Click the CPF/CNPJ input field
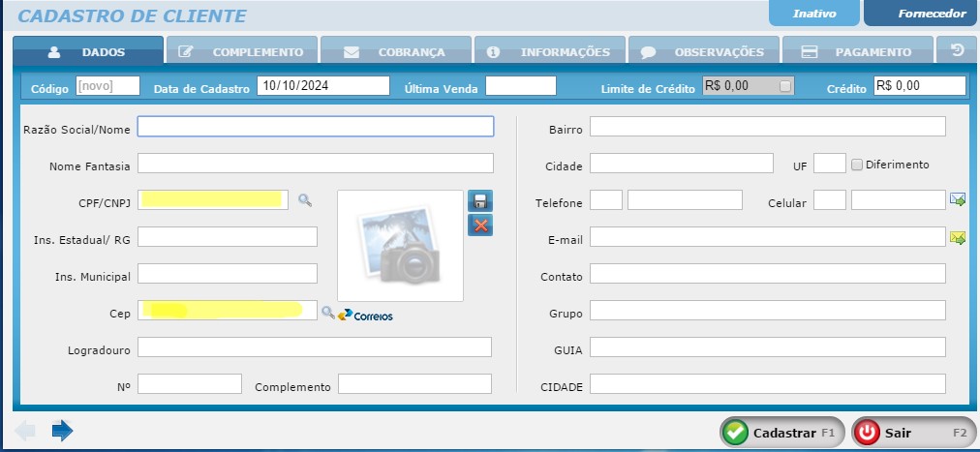This screenshot has width=980, height=452. 213,199
